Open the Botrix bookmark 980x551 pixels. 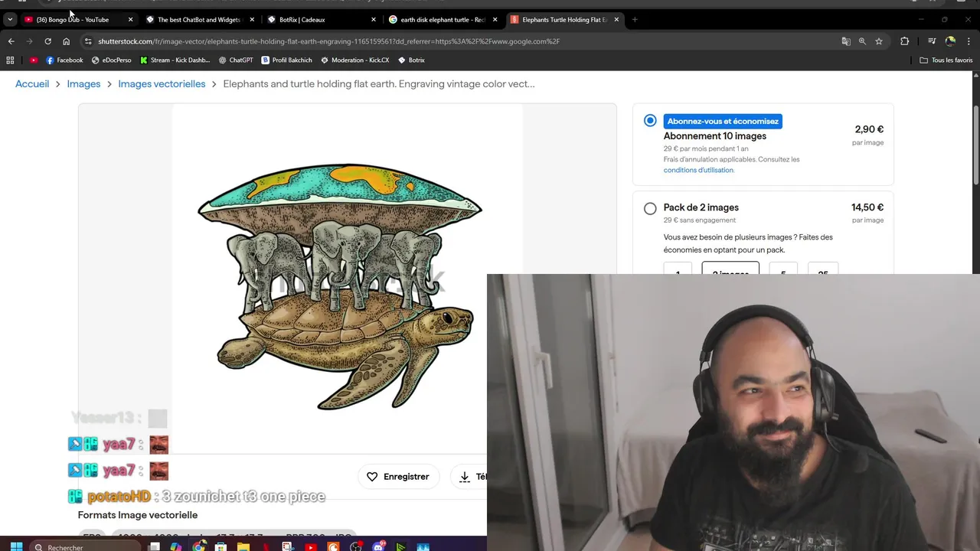click(411, 60)
